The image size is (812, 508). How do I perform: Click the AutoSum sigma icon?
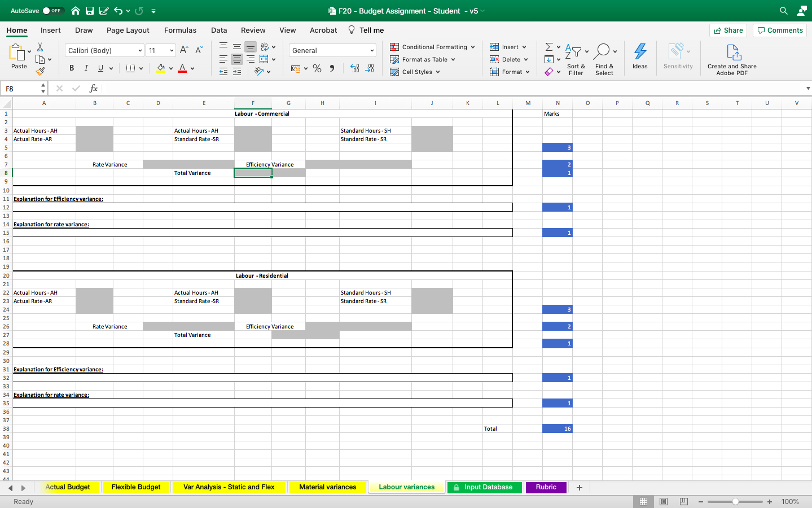pyautogui.click(x=549, y=47)
